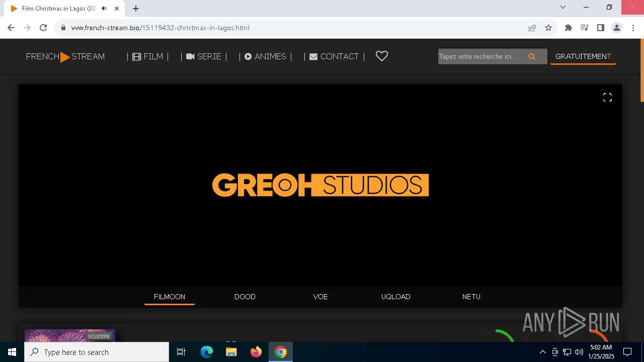Launch Firefox from the taskbar
The image size is (644, 362).
pos(256,352)
